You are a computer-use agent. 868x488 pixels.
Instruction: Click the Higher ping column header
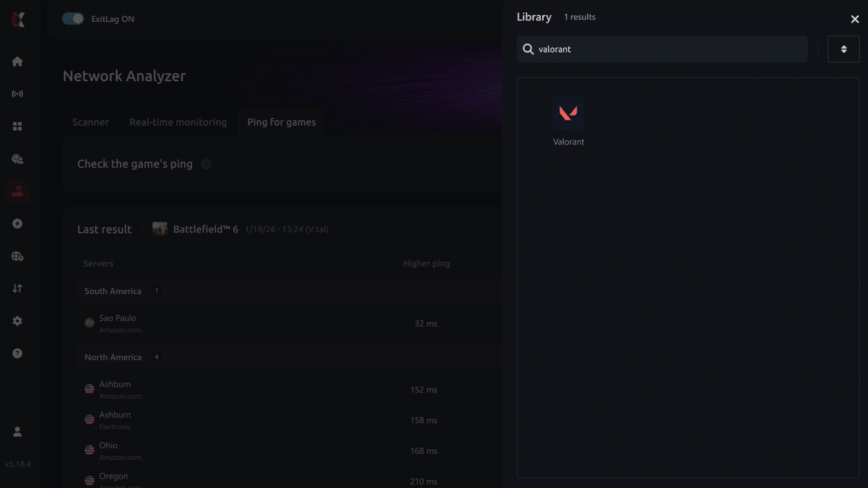(426, 263)
